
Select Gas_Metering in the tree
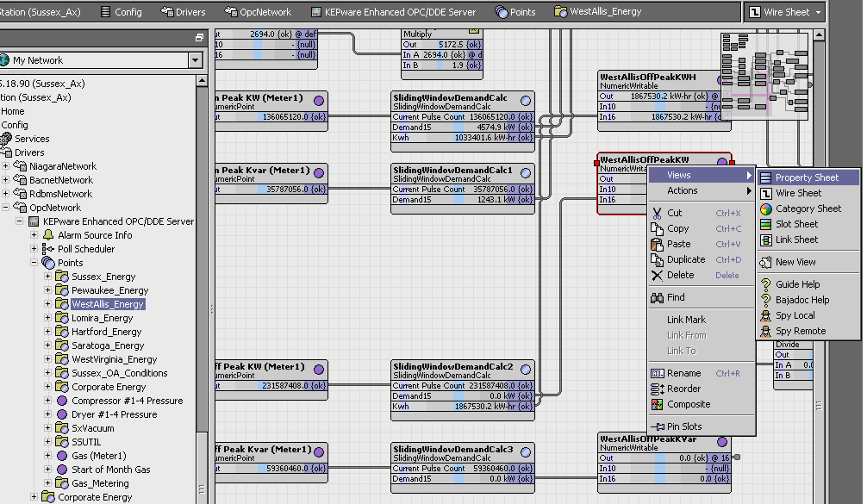click(99, 483)
